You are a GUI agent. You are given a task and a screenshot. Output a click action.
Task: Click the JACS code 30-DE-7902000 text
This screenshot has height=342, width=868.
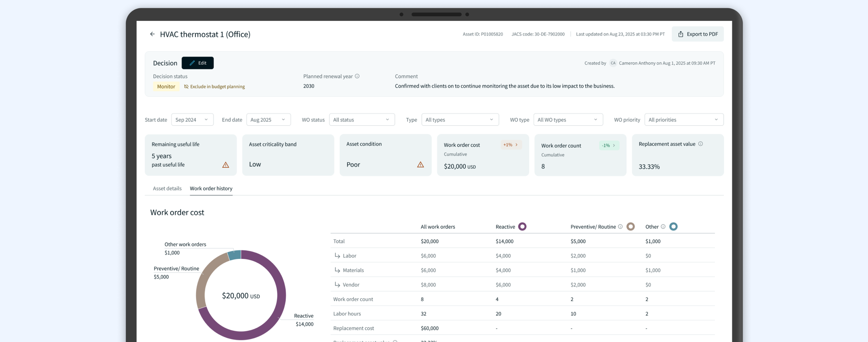pyautogui.click(x=538, y=34)
